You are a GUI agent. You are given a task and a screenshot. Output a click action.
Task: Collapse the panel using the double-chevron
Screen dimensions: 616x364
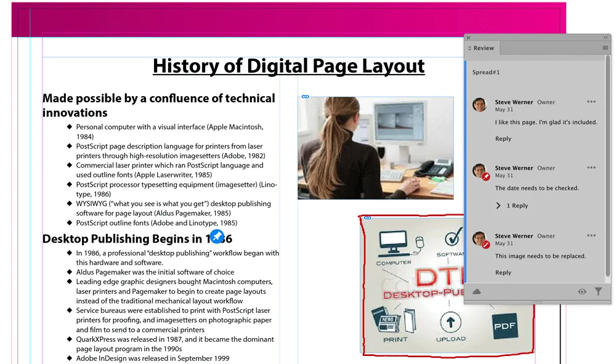(x=604, y=37)
